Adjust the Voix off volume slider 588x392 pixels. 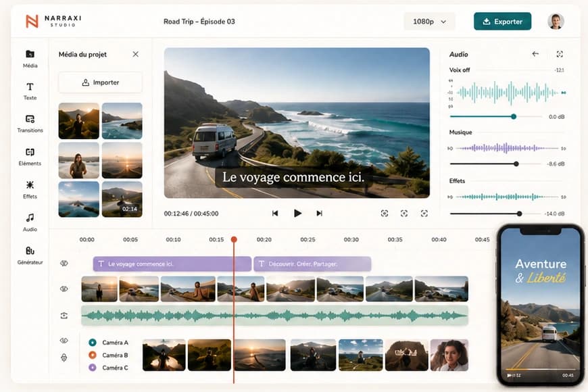tap(514, 117)
